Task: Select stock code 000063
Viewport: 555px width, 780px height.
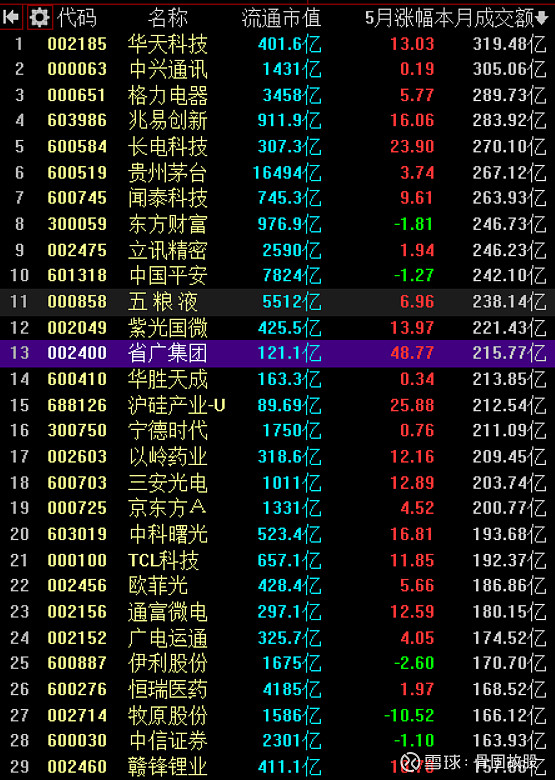Action: coord(77,69)
